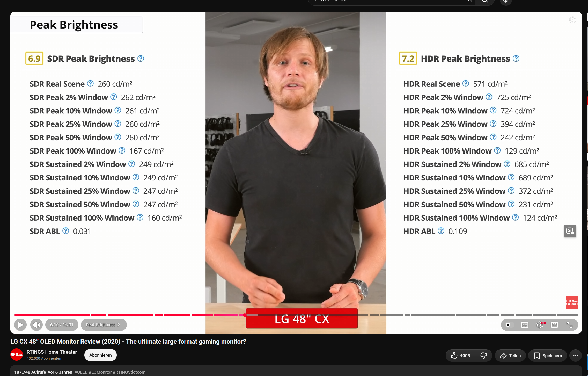Open more actions three-dot menu

point(576,356)
